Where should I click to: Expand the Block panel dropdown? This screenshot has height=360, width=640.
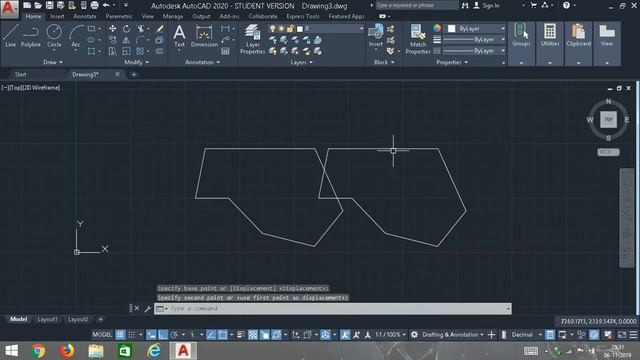click(384, 62)
